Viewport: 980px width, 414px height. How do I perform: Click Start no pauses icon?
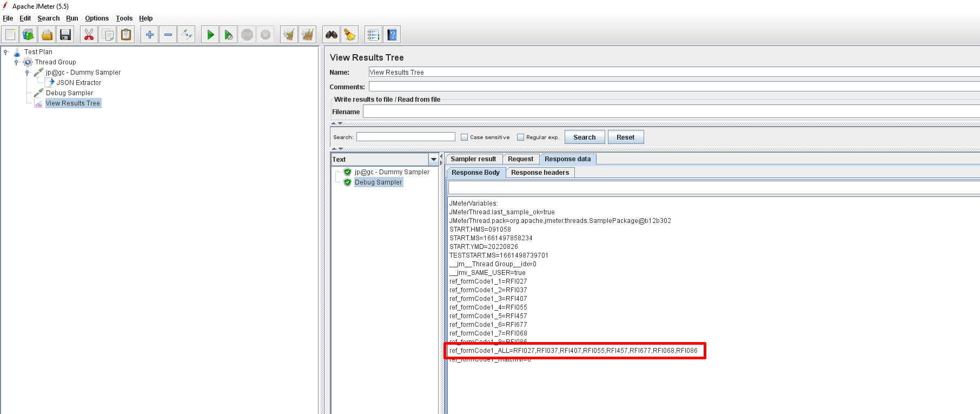tap(228, 35)
